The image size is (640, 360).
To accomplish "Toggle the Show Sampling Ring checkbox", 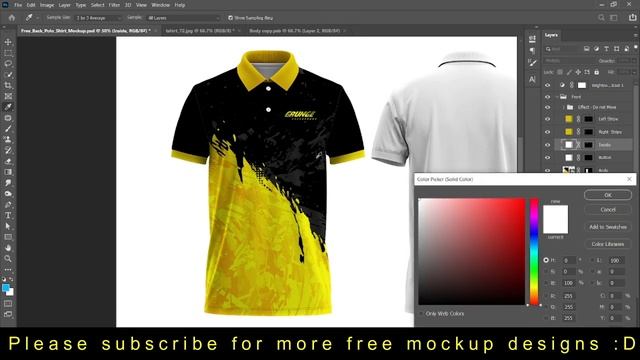I will pos(231,18).
